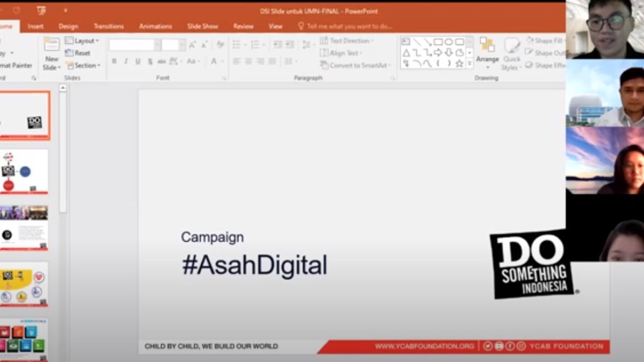
Task: Select the Arrow line shape in gallery
Action: (x=427, y=42)
